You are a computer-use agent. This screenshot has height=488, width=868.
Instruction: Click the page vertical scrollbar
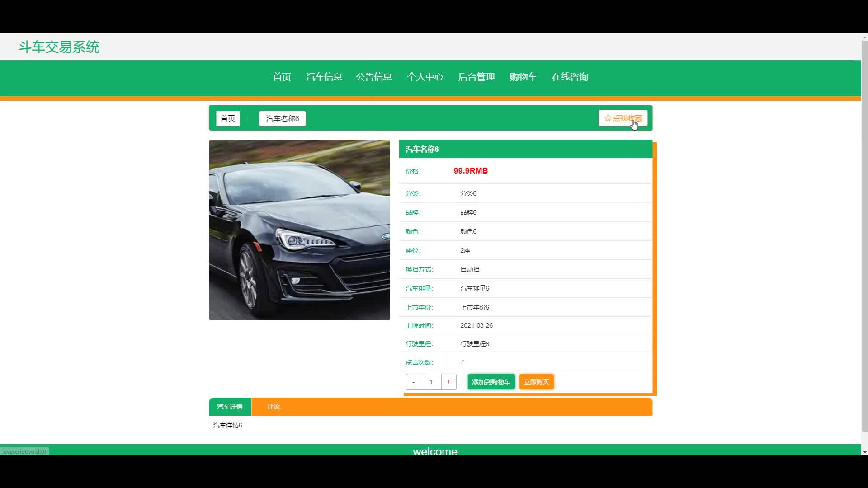pos(864,235)
